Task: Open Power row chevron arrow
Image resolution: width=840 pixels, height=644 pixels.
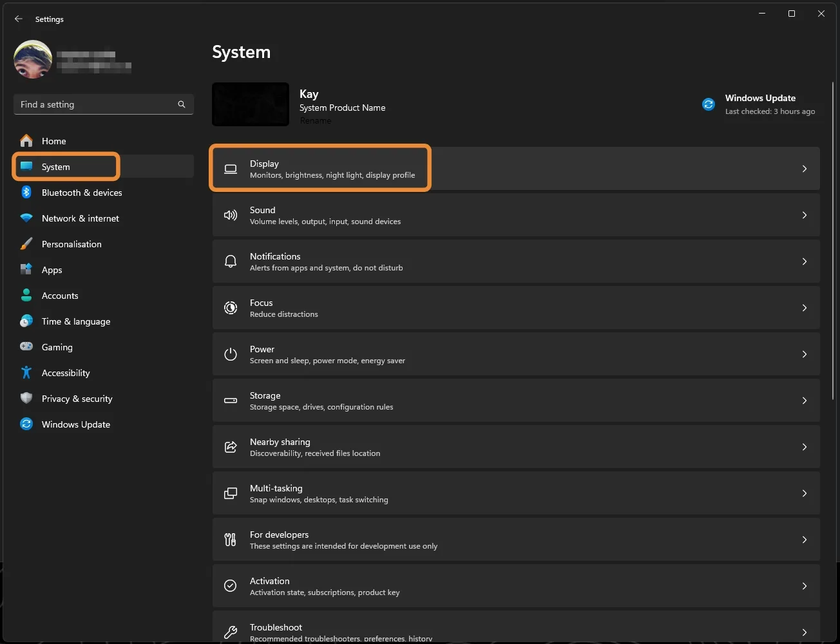Action: pos(805,354)
